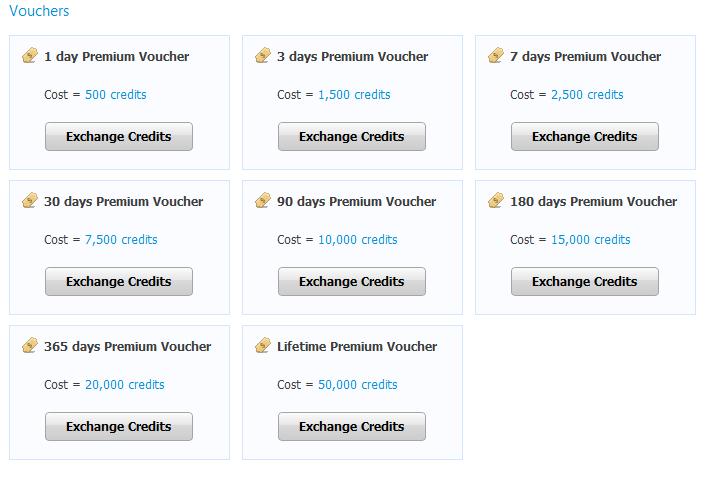The image size is (718, 480).
Task: Exchange credits for 365 days voucher
Action: 119,427
